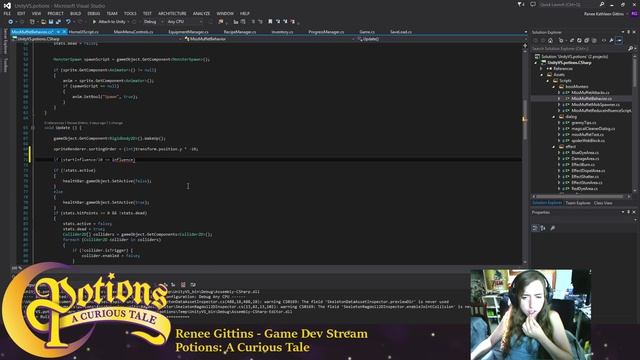
Task: Expand the References node
Action: pyautogui.click(x=542, y=69)
